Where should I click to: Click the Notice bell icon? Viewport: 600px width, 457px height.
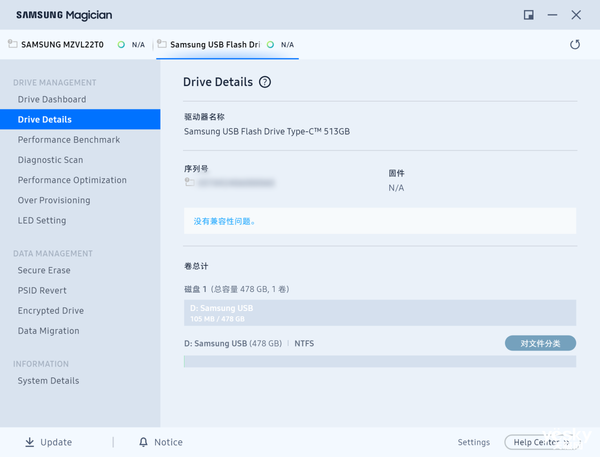pos(143,442)
